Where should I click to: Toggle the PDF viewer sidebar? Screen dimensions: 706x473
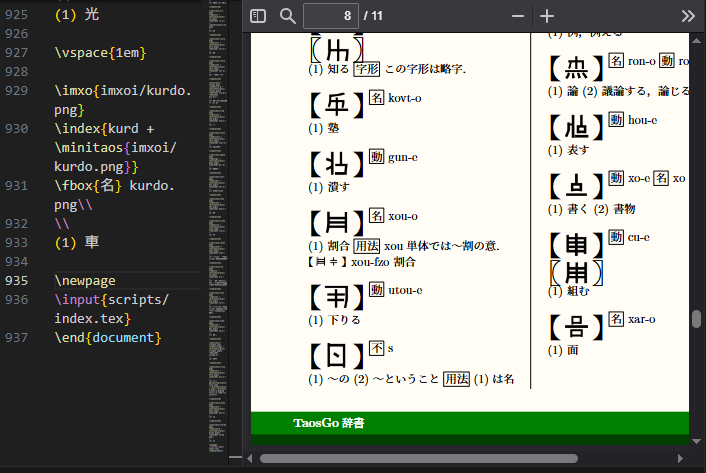pyautogui.click(x=258, y=16)
